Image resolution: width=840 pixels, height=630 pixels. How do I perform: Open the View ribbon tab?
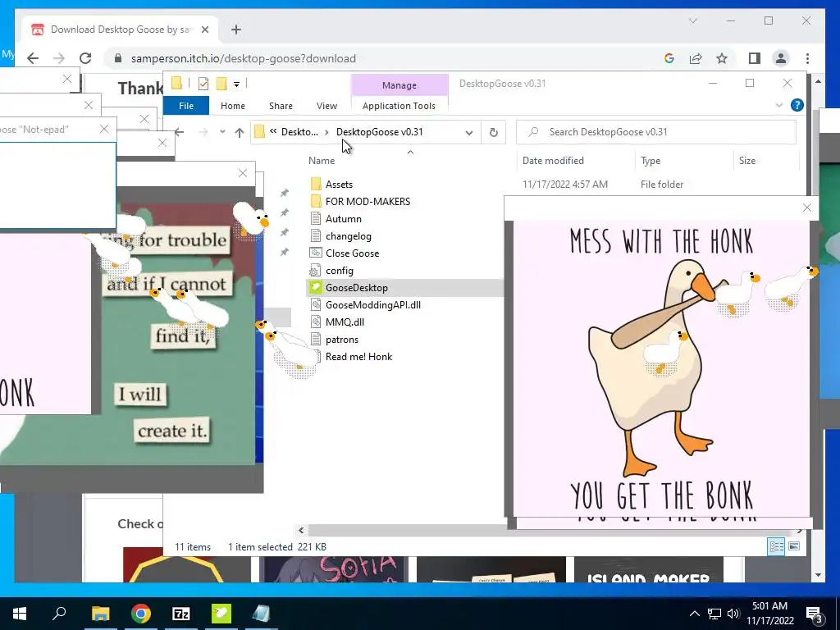click(326, 106)
